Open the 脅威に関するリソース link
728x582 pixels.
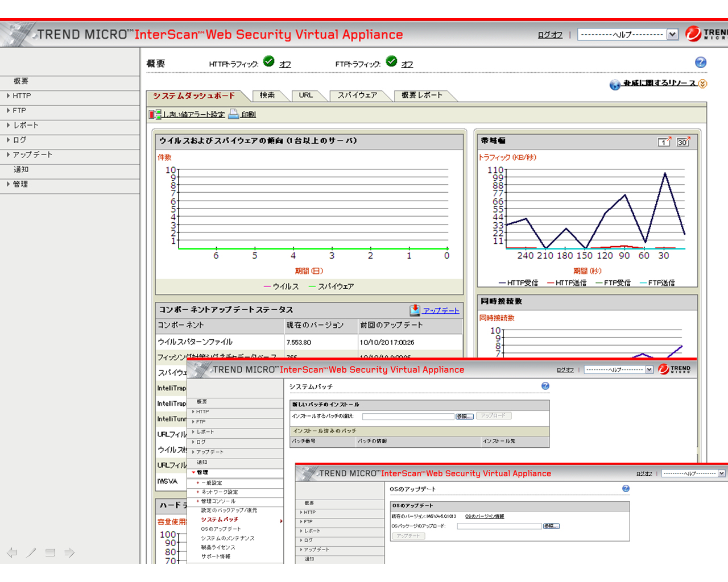tap(660, 83)
